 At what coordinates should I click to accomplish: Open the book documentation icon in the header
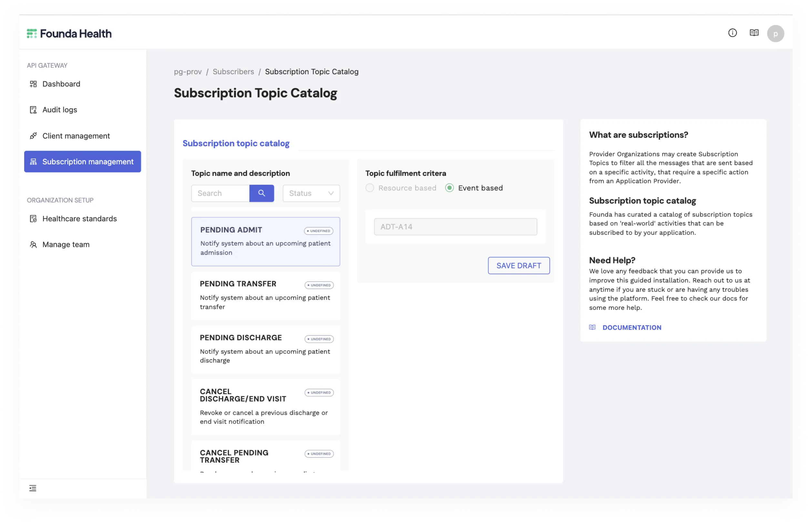pos(754,33)
